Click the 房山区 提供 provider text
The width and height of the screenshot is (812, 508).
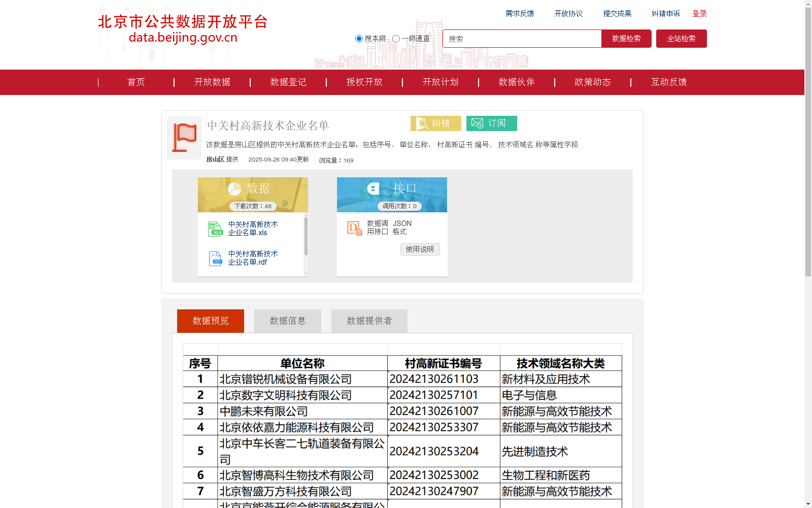click(x=222, y=160)
